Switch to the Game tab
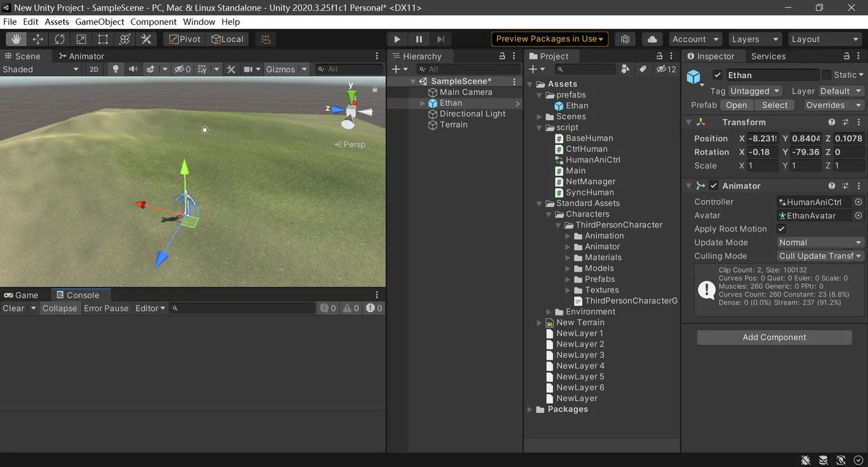868x467 pixels. click(22, 295)
